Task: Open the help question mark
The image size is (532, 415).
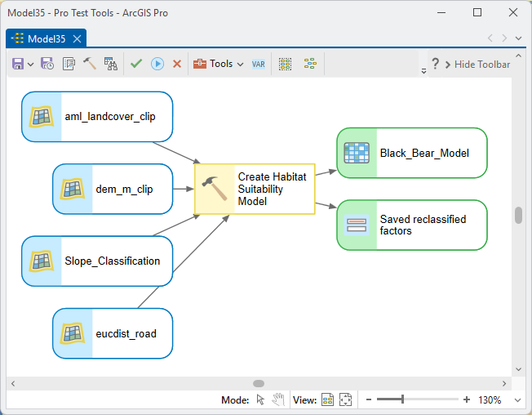Action: tap(435, 64)
